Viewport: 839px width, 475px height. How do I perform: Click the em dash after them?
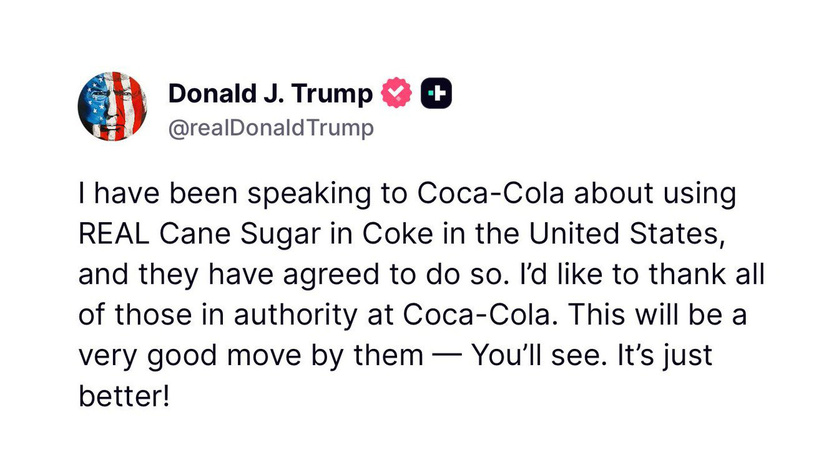pyautogui.click(x=447, y=356)
